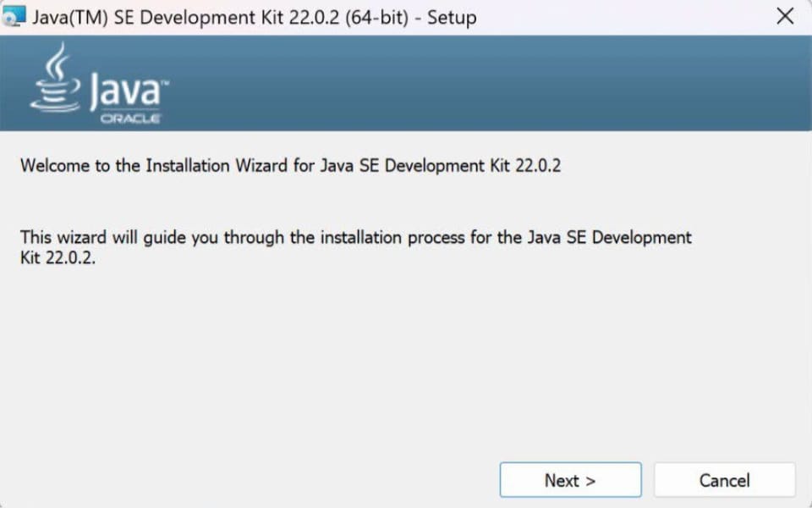Click the installer icon in the title bar
This screenshot has width=812, height=508.
pyautogui.click(x=15, y=17)
